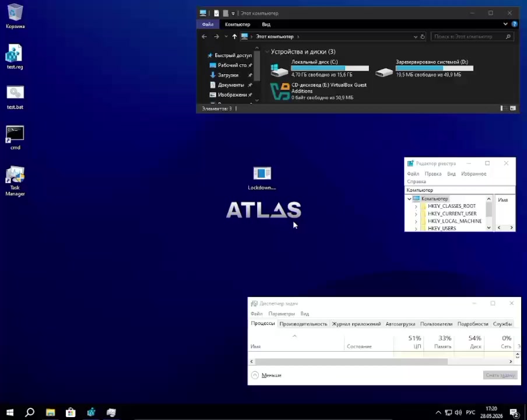This screenshot has height=420, width=527.
Task: Refresh the Explorer address bar
Action: pyautogui.click(x=423, y=37)
